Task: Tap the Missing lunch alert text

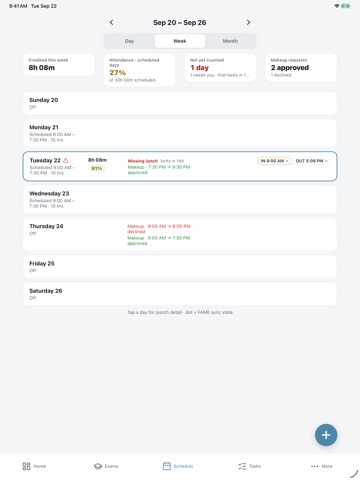Action: tap(143, 161)
